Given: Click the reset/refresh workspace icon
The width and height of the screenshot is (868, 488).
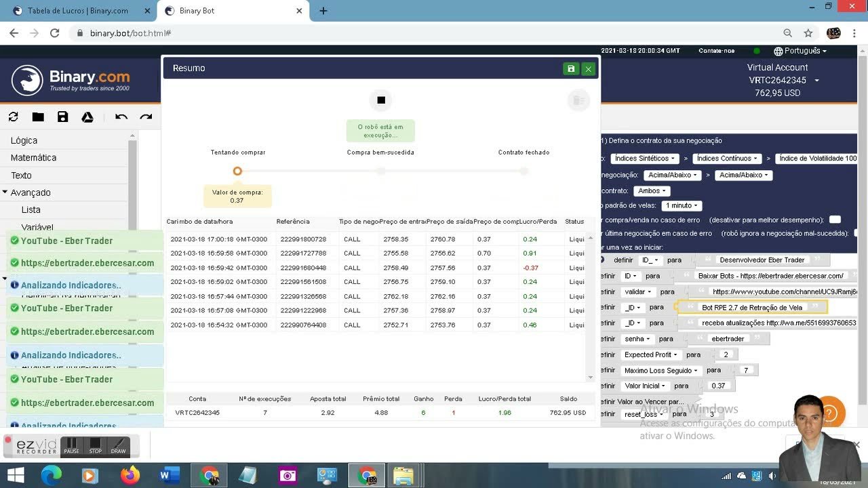Looking at the screenshot, I should click(13, 117).
